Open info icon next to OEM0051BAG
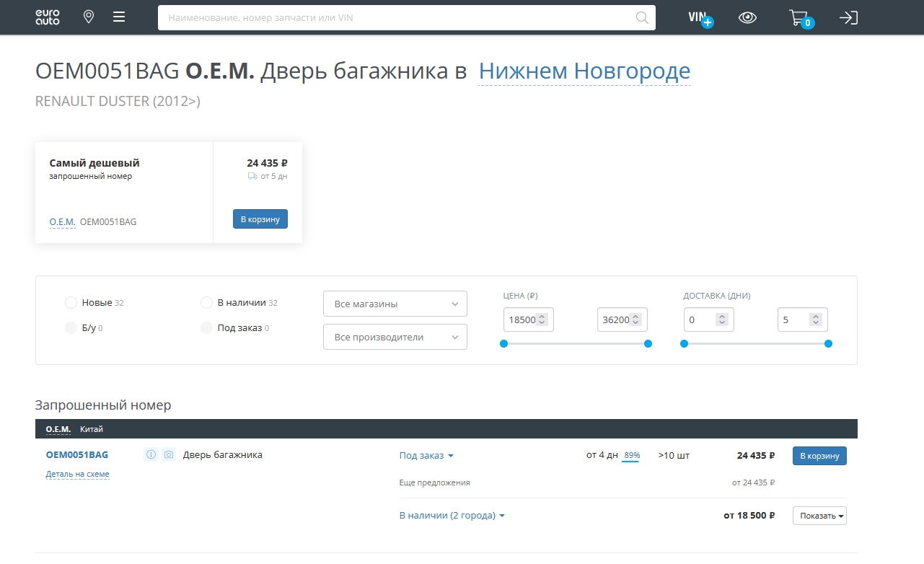The height and width of the screenshot is (564, 924). (x=151, y=455)
